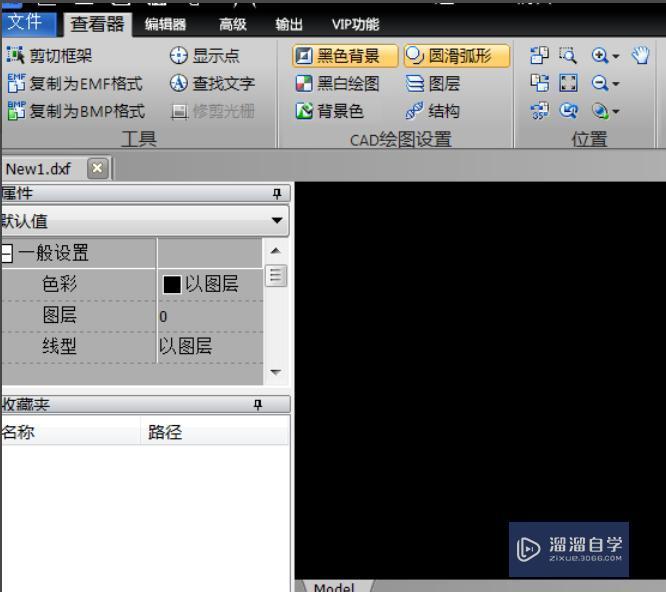
Task: Open the 默认值 dropdown list
Action: pos(145,220)
